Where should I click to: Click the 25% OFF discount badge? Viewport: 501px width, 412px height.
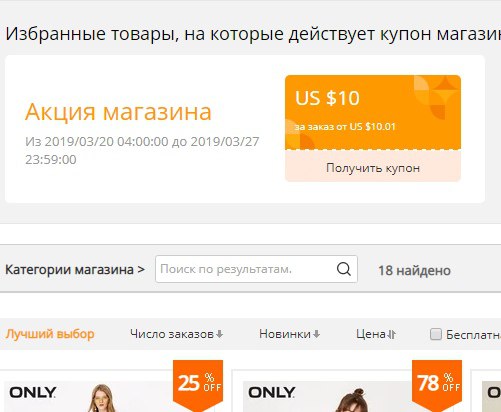tap(198, 385)
